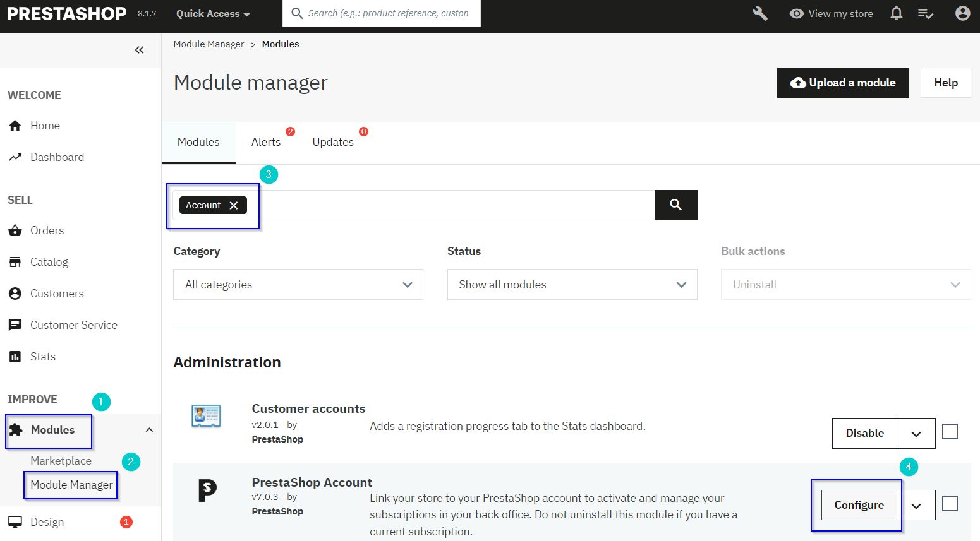Check the Customer accounts module checkbox
980x541 pixels.
[x=950, y=432]
